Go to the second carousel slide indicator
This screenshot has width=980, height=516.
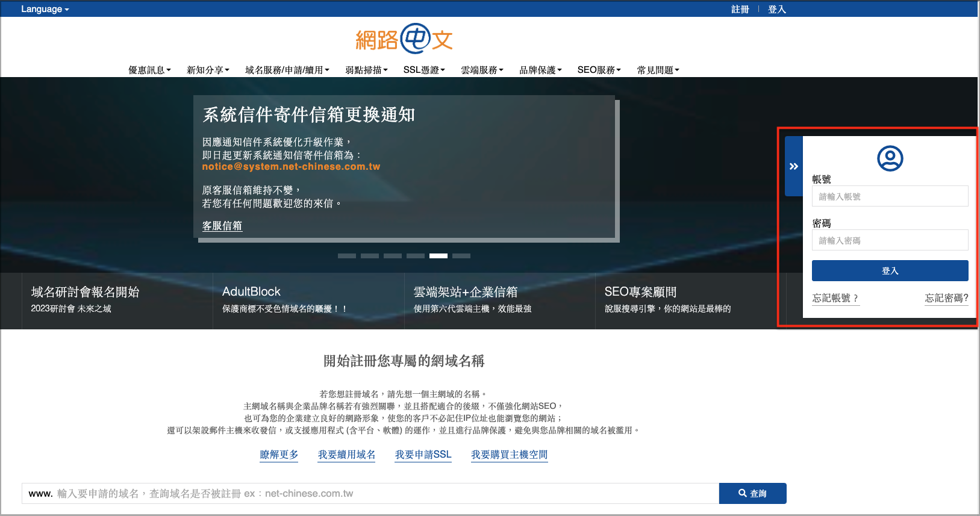click(x=370, y=256)
